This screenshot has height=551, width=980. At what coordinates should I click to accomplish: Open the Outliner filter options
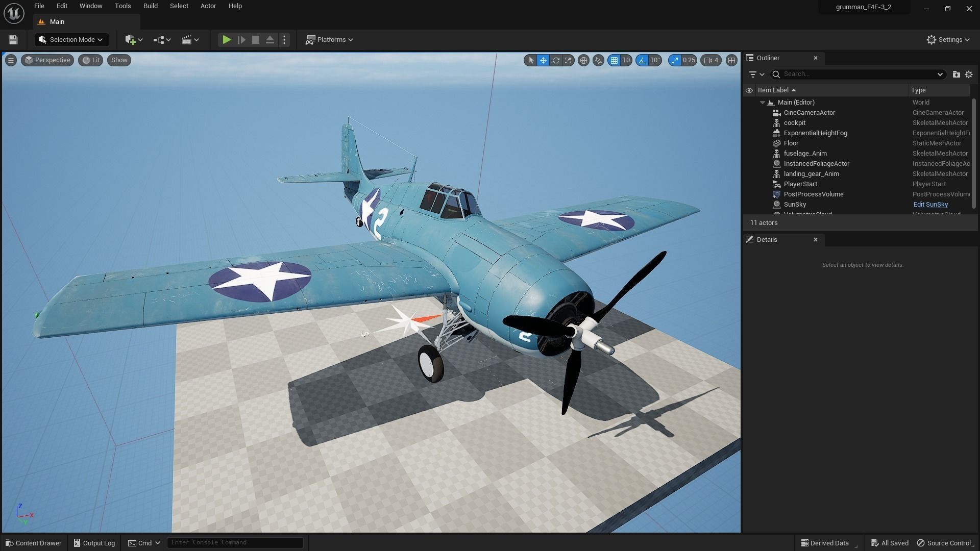[756, 74]
